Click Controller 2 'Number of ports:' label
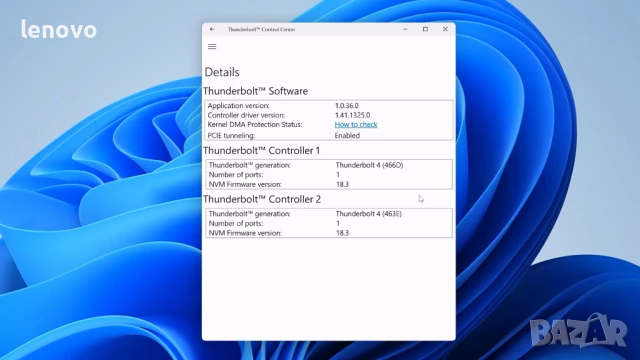The height and width of the screenshot is (360, 640). 236,223
